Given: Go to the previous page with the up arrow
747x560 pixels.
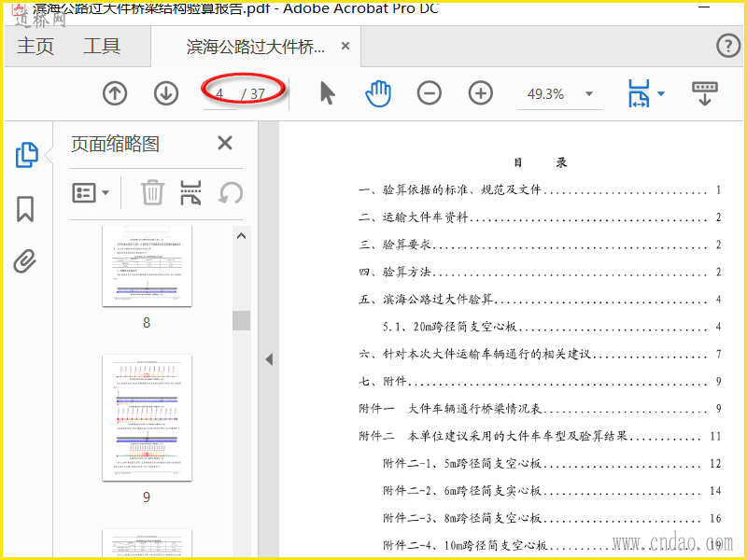Looking at the screenshot, I should pyautogui.click(x=115, y=93).
